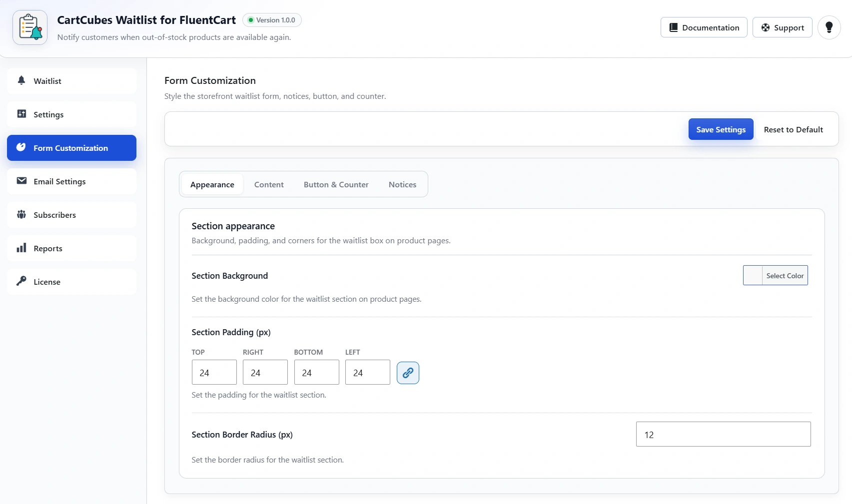Select Form Customization in the sidebar

click(x=71, y=148)
